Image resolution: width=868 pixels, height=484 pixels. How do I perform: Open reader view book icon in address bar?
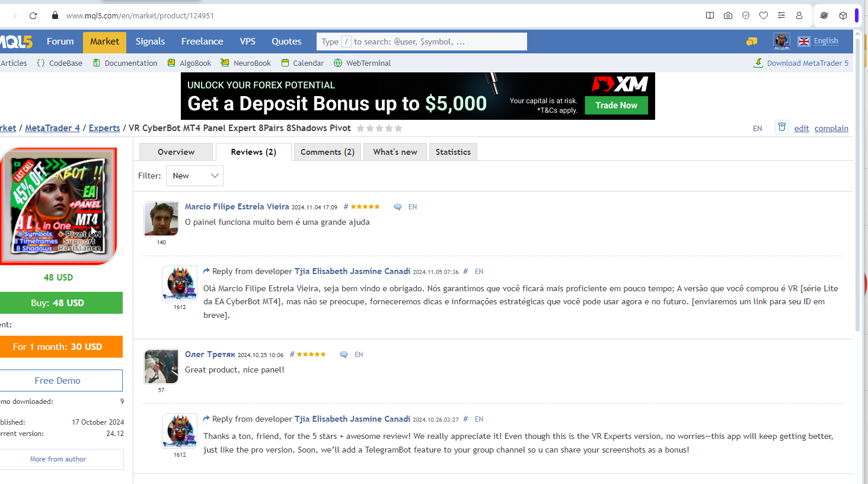[x=710, y=15]
